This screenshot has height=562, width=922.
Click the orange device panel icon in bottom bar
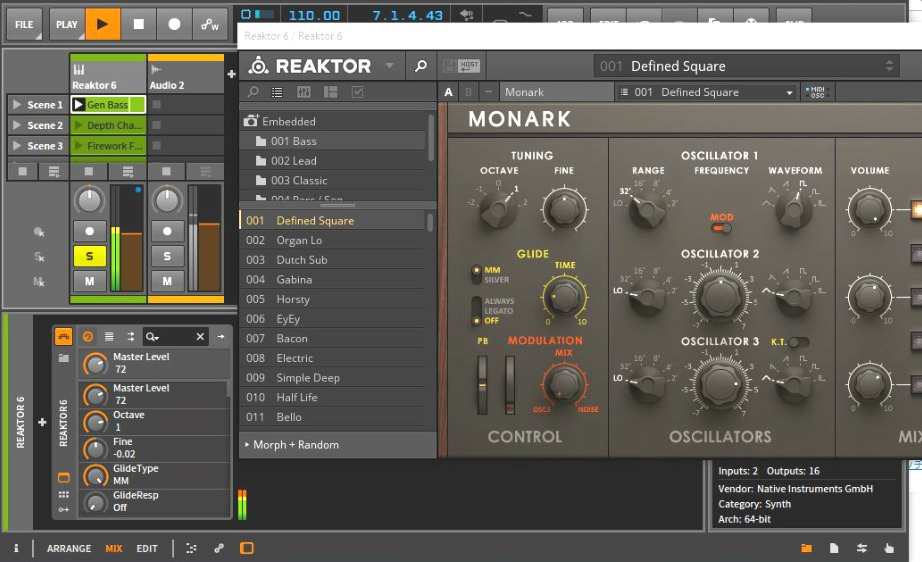247,548
